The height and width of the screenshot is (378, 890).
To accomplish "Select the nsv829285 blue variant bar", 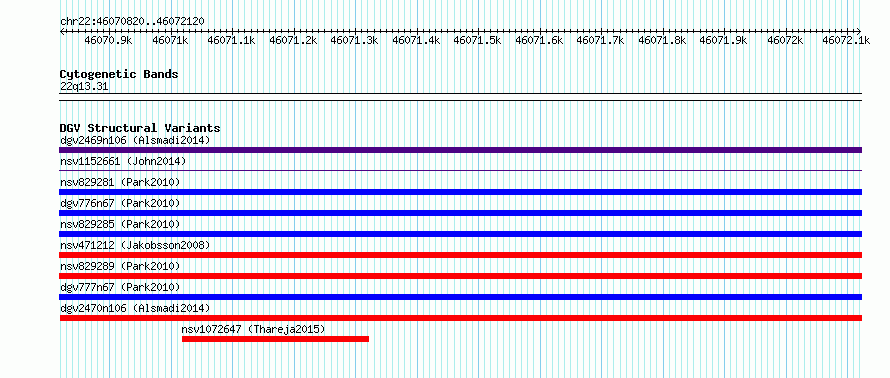I will point(460,234).
